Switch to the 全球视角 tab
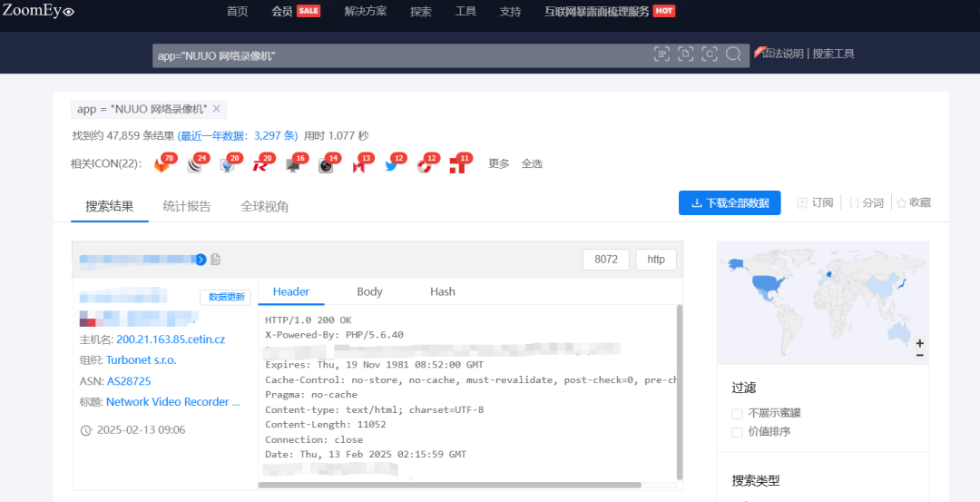Screen dimensions: 980x502 coord(264,206)
